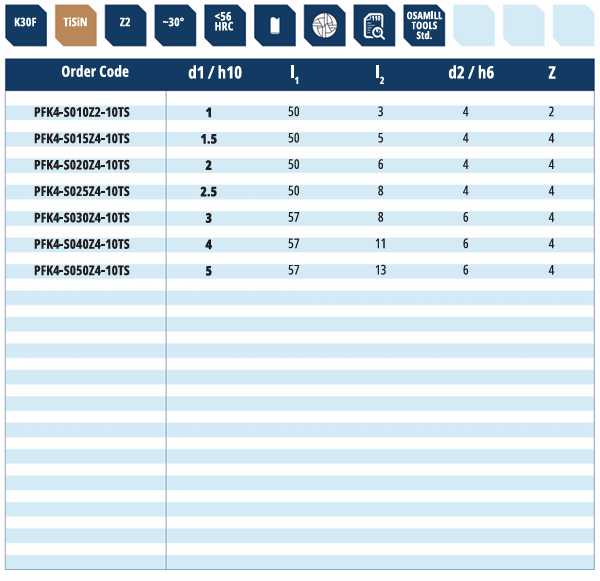Click the first empty light-blue badge

click(x=474, y=24)
